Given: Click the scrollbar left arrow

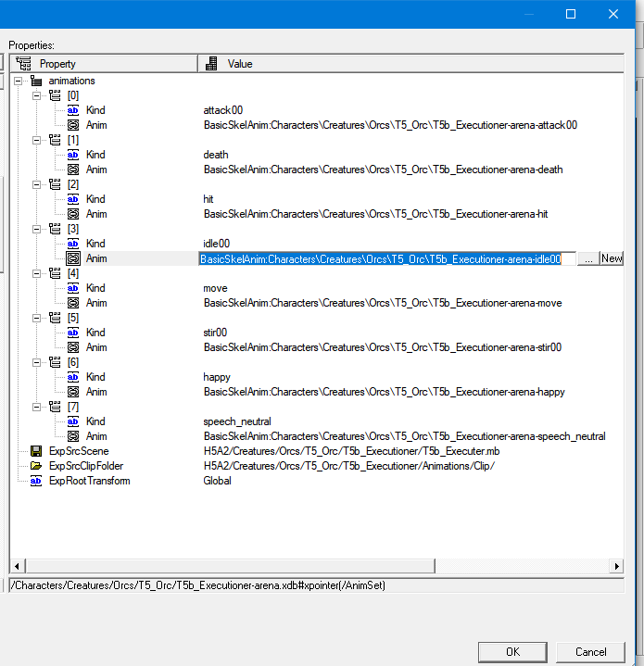Looking at the screenshot, I should tap(17, 566).
